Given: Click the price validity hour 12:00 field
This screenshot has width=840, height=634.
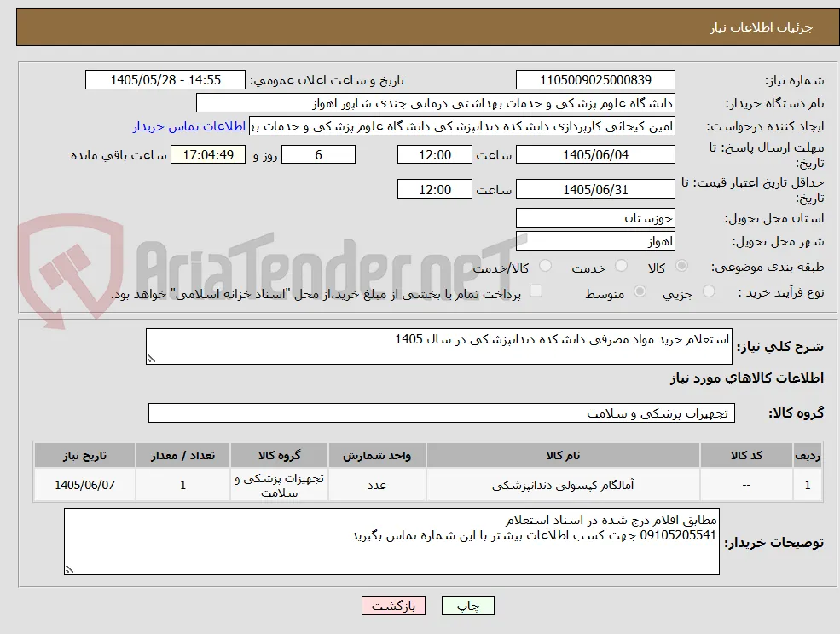Looking at the screenshot, I should [x=434, y=189].
